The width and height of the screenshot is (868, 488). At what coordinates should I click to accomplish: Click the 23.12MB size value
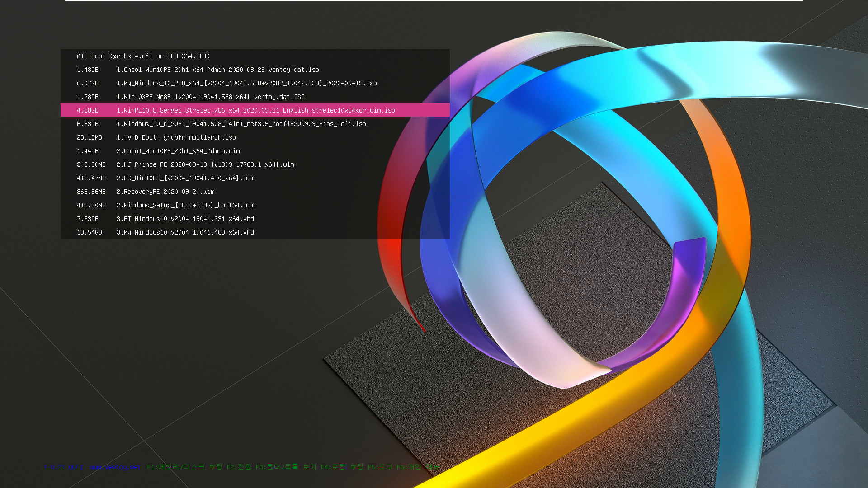tap(90, 137)
